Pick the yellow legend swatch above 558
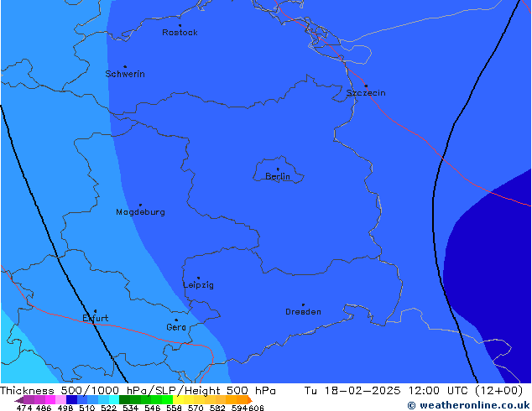The height and width of the screenshot is (411, 532). click(x=178, y=400)
